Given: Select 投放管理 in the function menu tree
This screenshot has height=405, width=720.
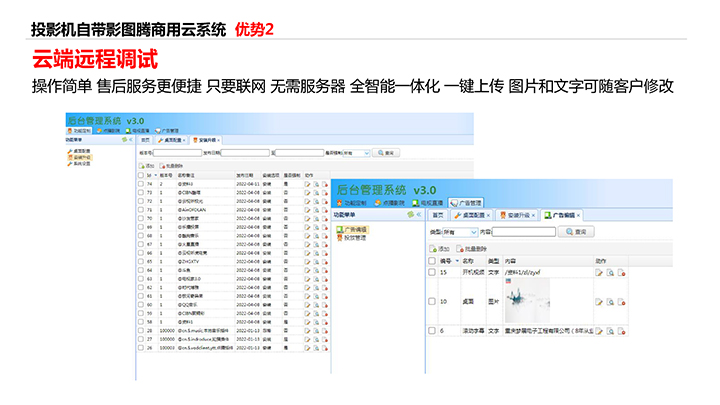Looking at the screenshot, I should click(356, 238).
